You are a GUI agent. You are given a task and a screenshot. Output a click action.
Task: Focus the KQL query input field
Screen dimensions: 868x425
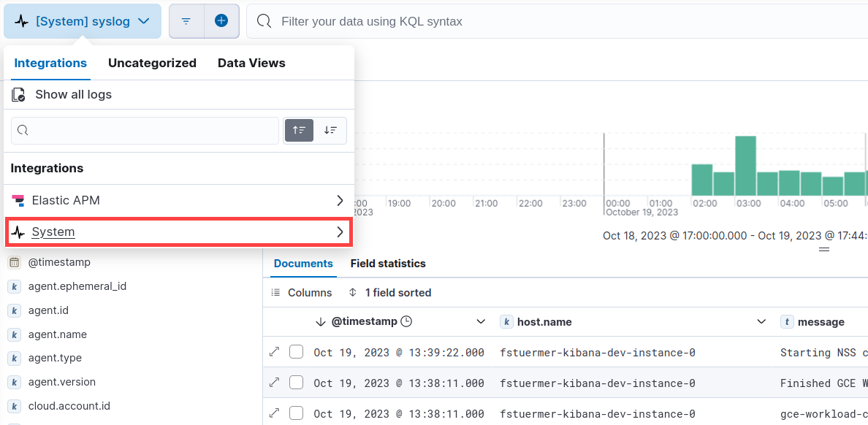tap(555, 21)
